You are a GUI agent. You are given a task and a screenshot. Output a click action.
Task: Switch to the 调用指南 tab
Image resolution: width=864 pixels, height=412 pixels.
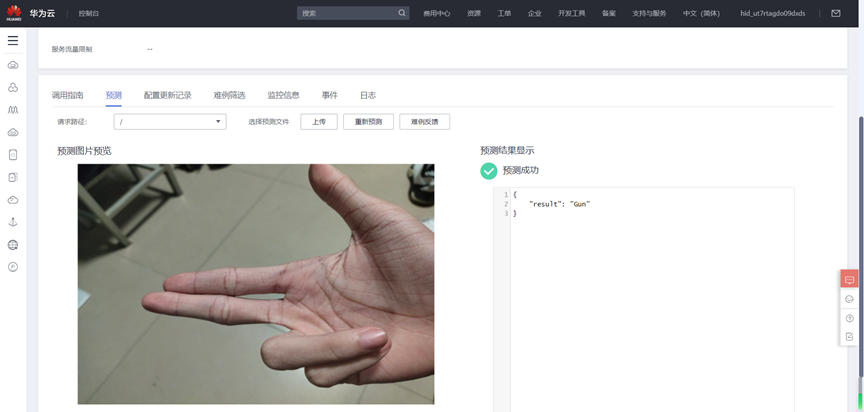pos(67,95)
